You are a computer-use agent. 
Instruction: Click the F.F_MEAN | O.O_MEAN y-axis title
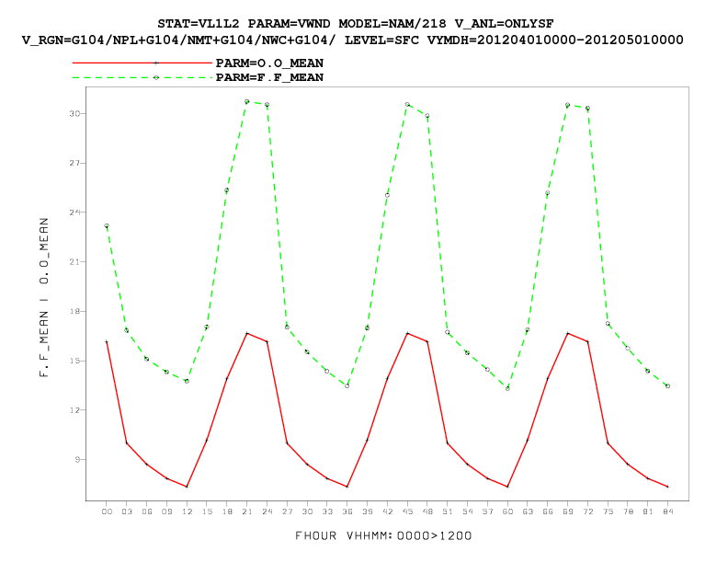pyautogui.click(x=43, y=298)
